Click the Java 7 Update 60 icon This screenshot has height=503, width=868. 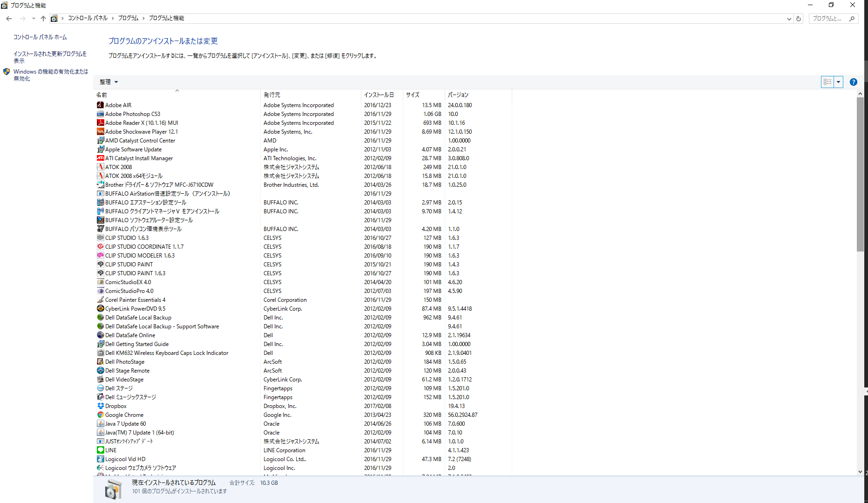pyautogui.click(x=100, y=424)
